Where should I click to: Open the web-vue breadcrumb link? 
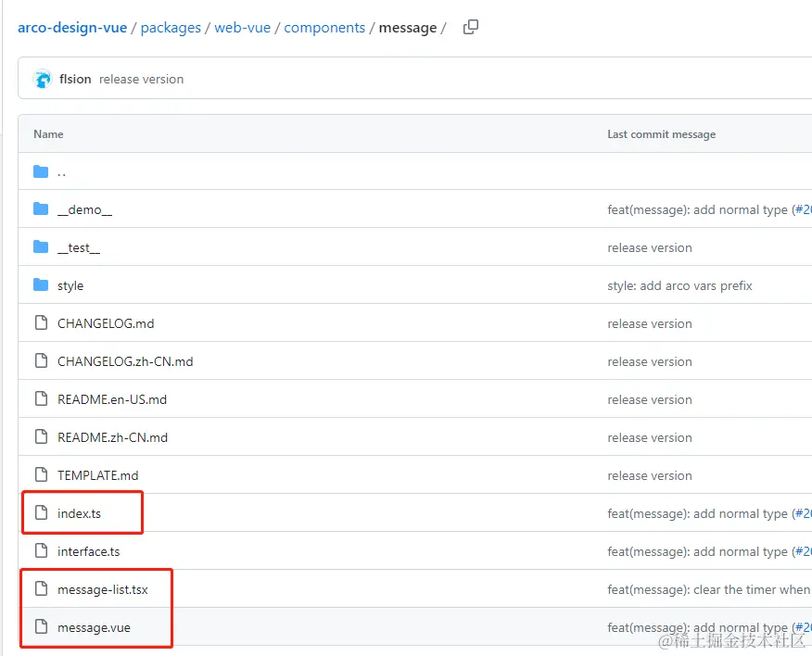(x=242, y=28)
